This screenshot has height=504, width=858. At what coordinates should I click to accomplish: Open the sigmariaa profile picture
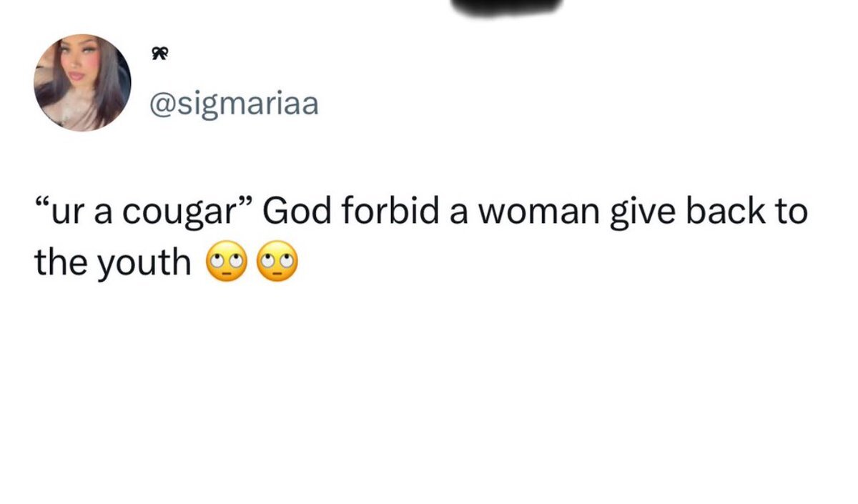click(x=84, y=83)
